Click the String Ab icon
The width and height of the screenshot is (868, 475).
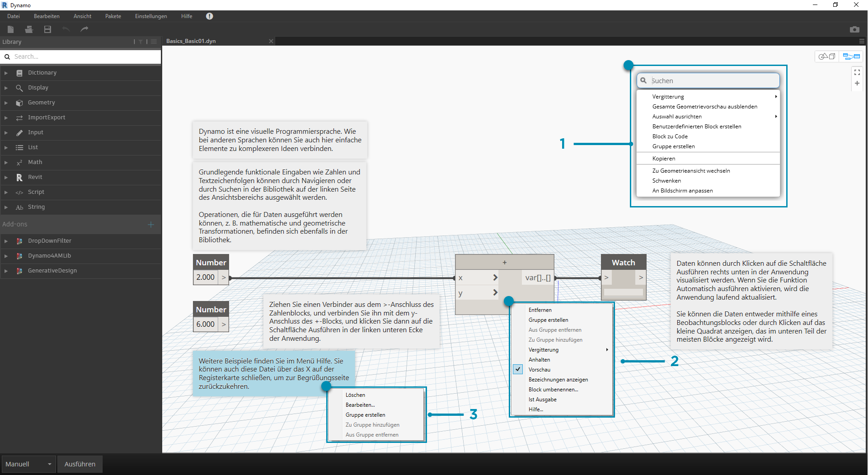click(19, 207)
